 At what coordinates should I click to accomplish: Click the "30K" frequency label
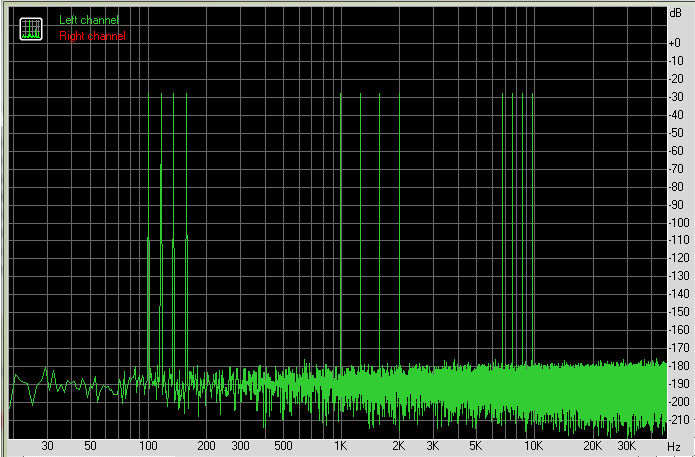pos(626,446)
